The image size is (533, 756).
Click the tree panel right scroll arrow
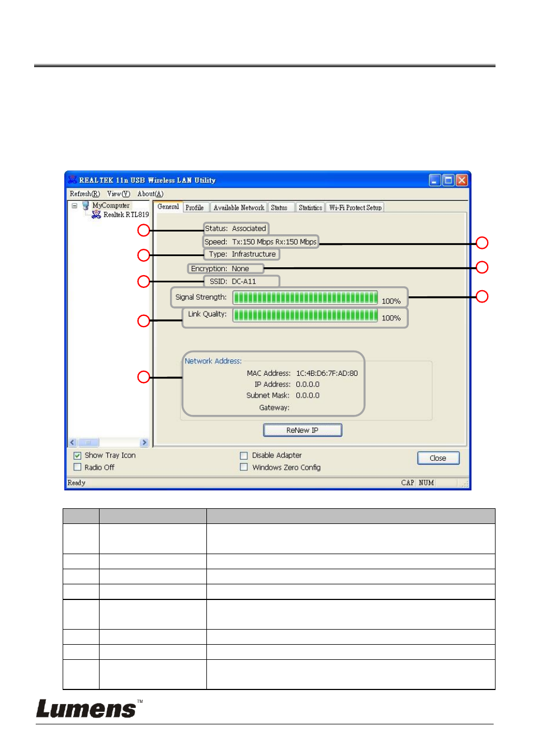click(144, 442)
